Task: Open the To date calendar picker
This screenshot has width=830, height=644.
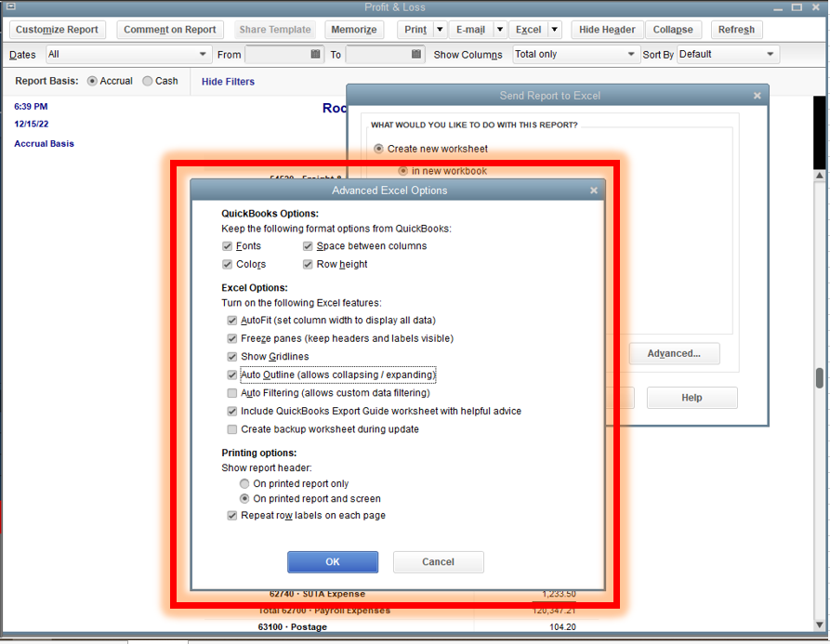Action: pyautogui.click(x=416, y=54)
